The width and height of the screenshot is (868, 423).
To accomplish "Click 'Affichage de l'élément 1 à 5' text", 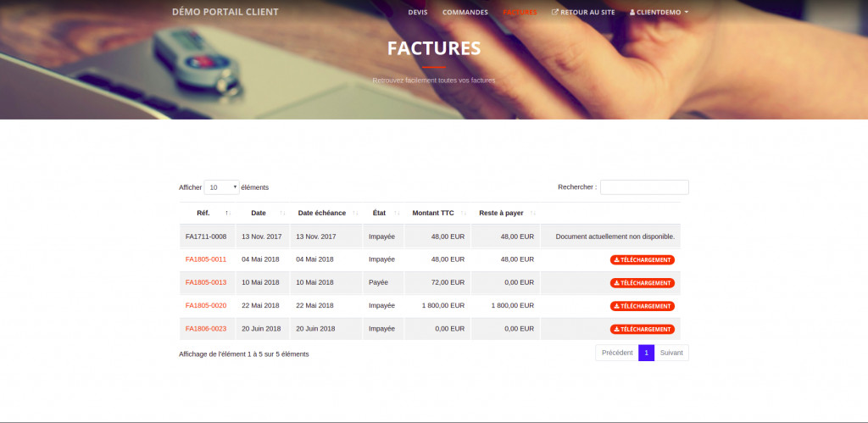I will tap(243, 354).
